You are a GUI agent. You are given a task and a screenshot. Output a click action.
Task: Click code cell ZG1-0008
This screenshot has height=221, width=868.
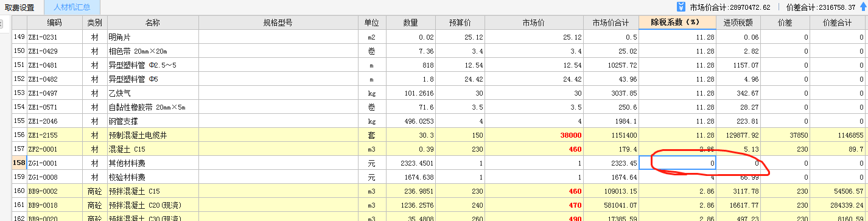[54, 177]
